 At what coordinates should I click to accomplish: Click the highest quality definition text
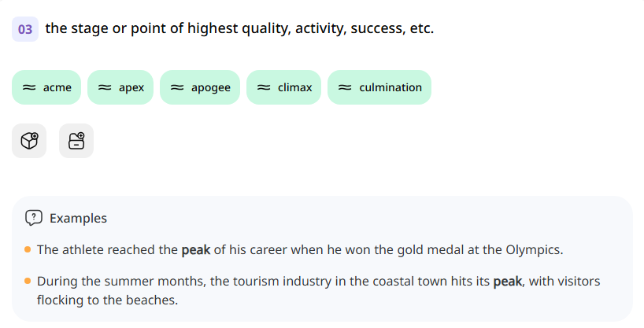coord(239,29)
